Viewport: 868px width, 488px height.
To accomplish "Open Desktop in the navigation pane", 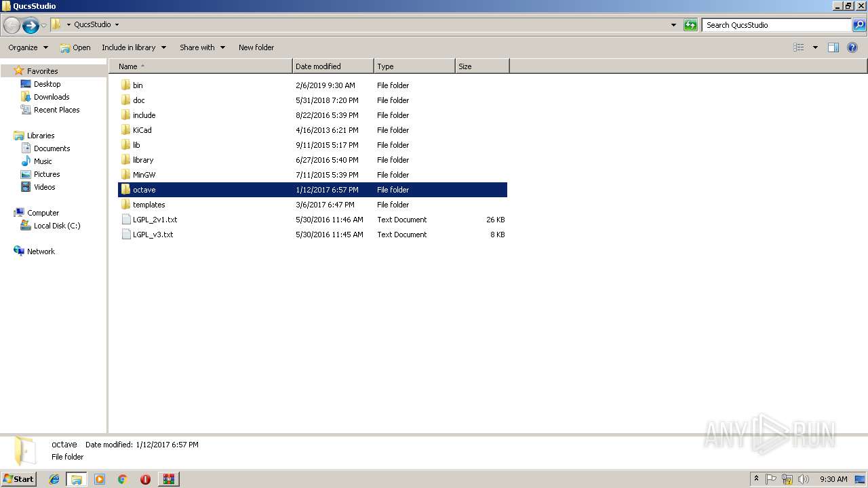I will [47, 84].
